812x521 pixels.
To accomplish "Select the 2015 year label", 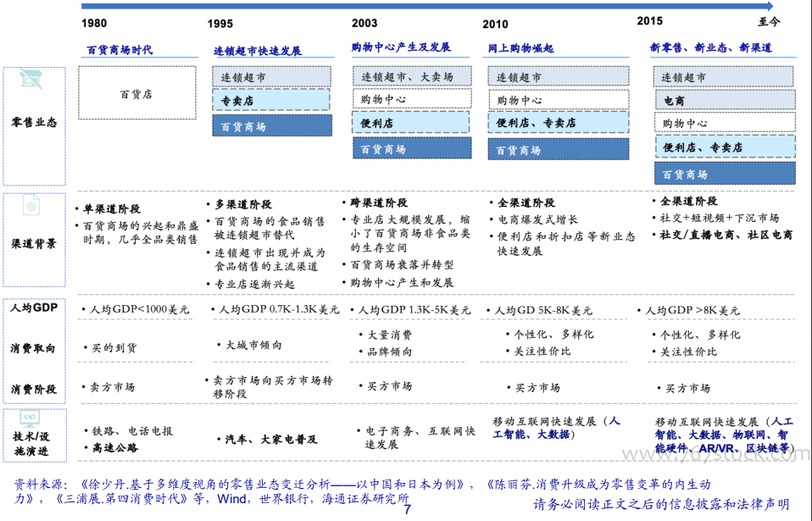I will coord(649,21).
